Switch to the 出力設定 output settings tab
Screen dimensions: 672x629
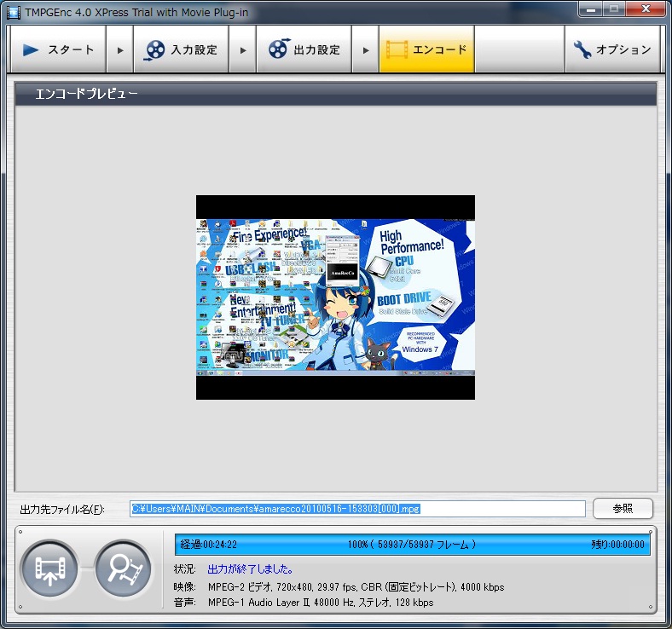(304, 49)
